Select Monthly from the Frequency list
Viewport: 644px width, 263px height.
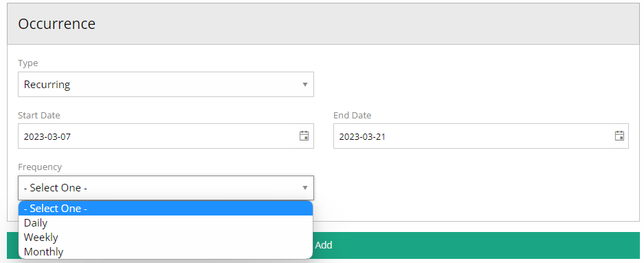point(166,252)
